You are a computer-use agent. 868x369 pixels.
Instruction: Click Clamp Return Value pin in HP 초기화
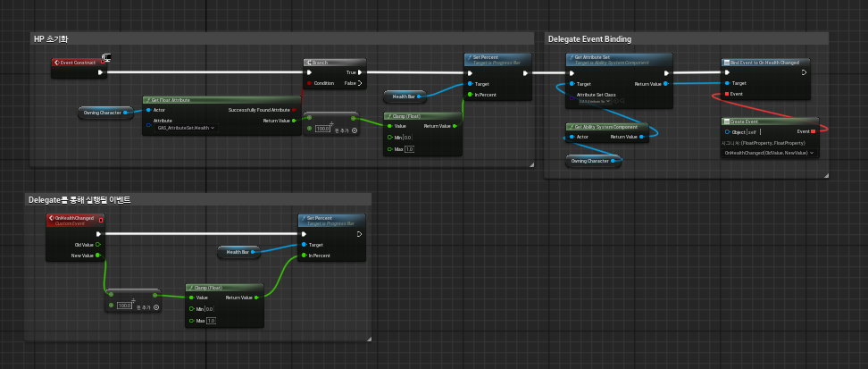point(455,126)
